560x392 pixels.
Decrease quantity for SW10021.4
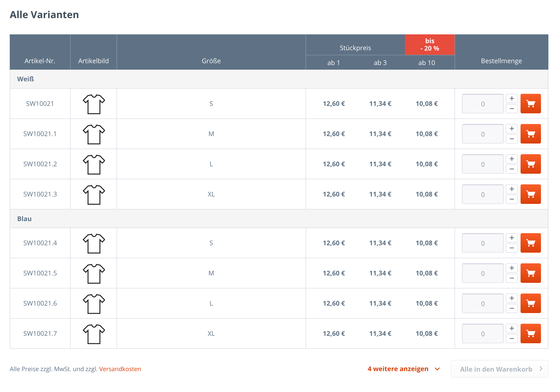tap(512, 248)
